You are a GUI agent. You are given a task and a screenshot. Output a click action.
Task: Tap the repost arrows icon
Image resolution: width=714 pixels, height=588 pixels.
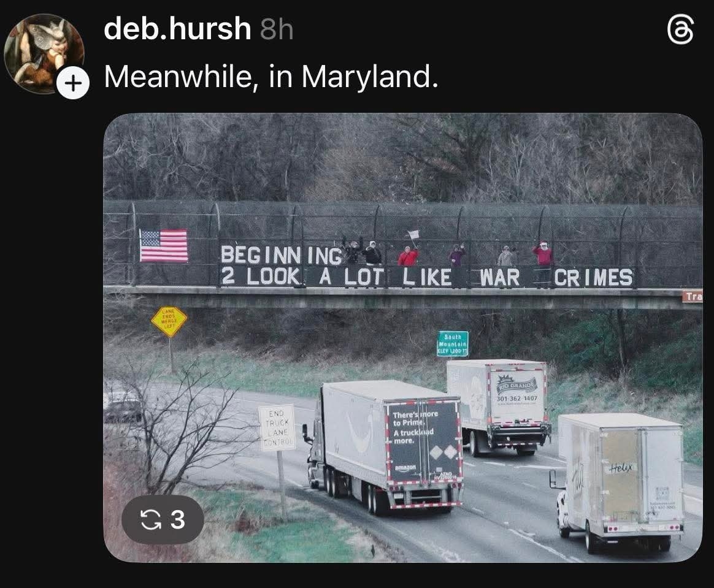click(x=150, y=519)
